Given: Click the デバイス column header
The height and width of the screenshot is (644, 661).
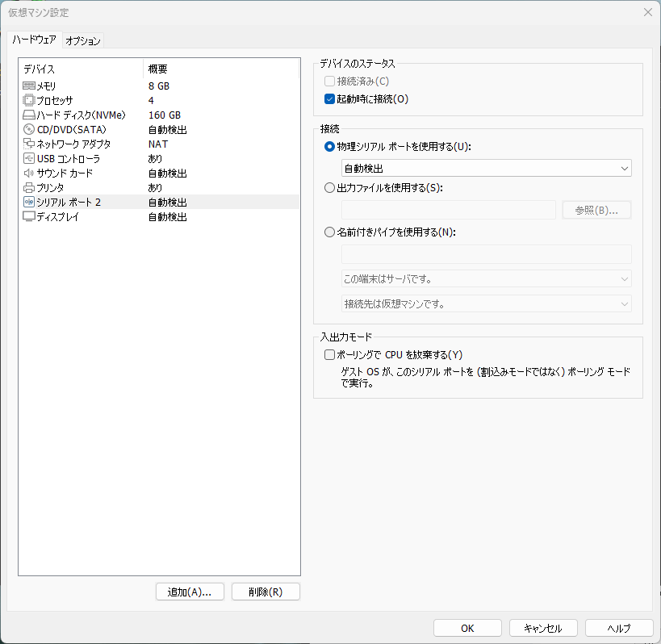Looking at the screenshot, I should click(x=81, y=69).
